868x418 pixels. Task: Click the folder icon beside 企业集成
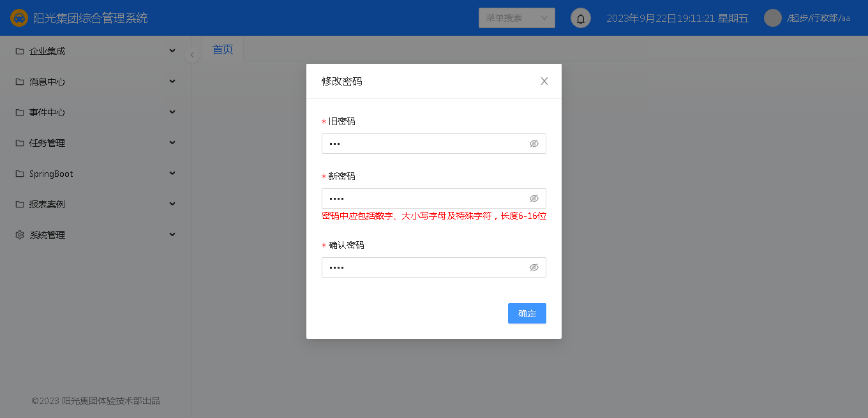click(x=20, y=51)
